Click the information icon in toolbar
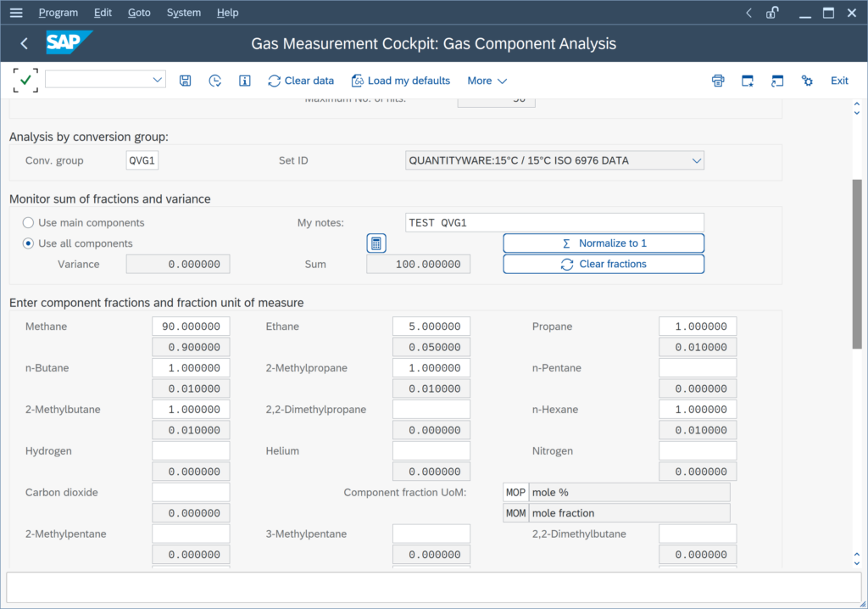868x609 pixels. (245, 81)
